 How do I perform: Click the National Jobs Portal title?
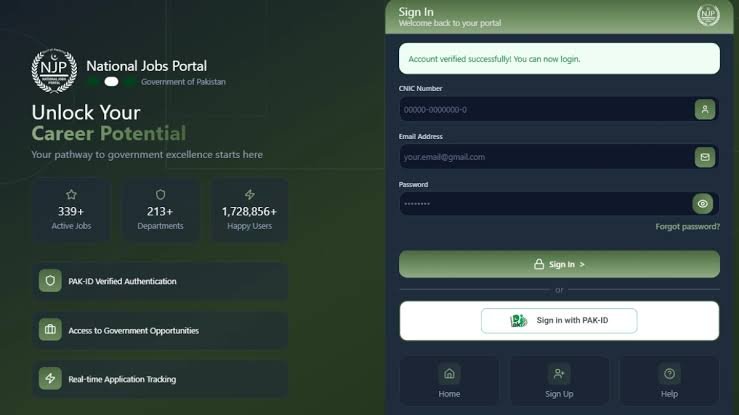[x=147, y=66]
